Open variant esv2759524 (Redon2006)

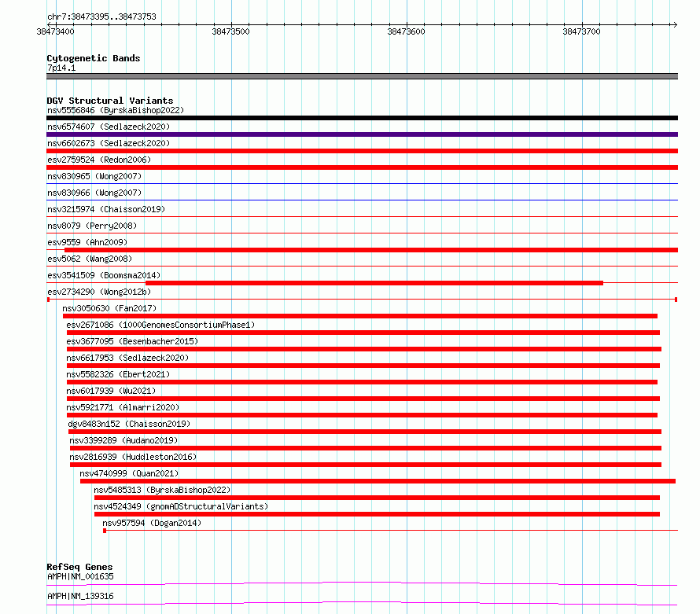(x=99, y=160)
